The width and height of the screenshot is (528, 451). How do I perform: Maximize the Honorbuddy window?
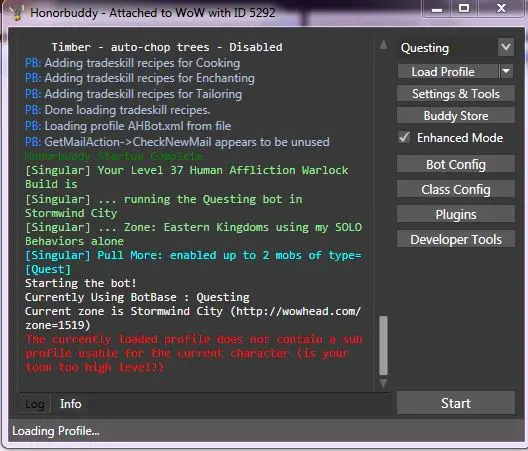(x=464, y=9)
